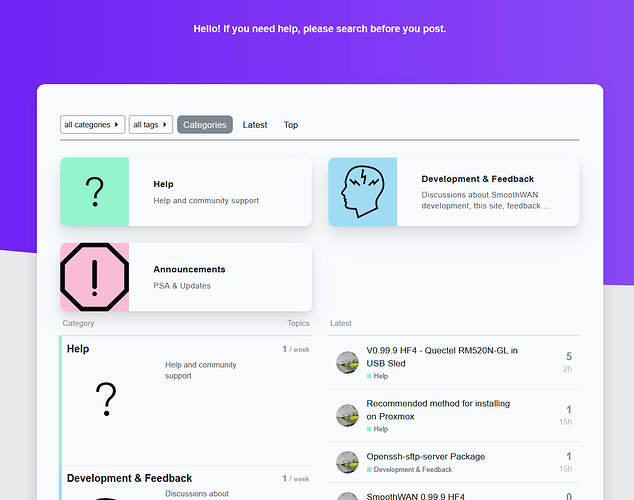Open 'SmoothWAN 0.99.9 HF4' topic
The width and height of the screenshot is (634, 500).
(x=416, y=496)
